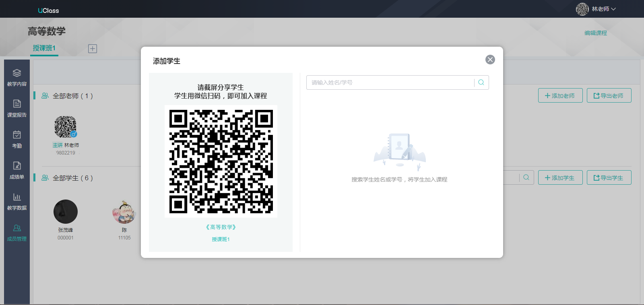Click the 导出学生 button
Screen dimensions: 644x305
click(609, 177)
